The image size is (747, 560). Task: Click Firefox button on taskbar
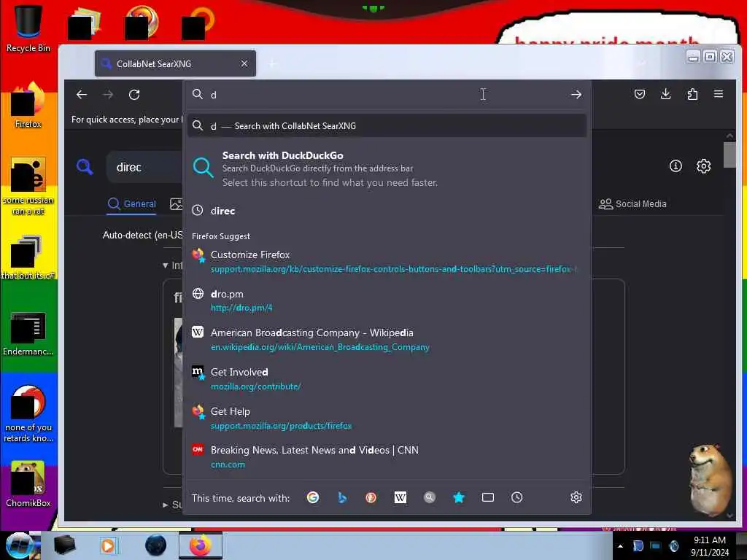point(200,545)
